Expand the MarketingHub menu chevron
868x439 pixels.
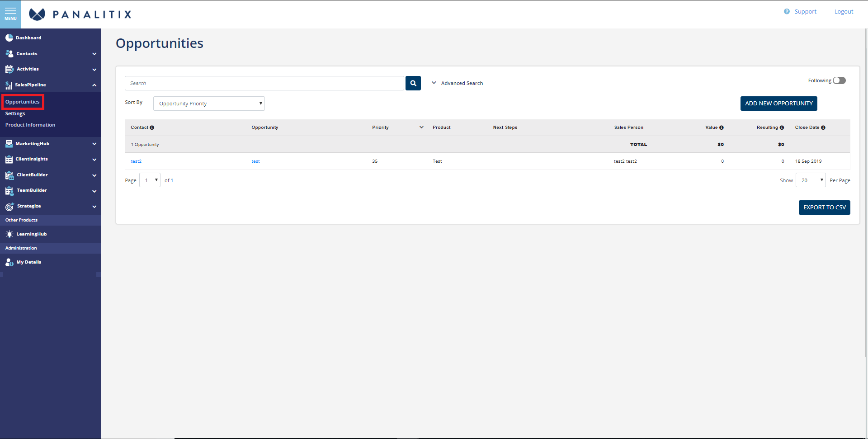pos(94,144)
